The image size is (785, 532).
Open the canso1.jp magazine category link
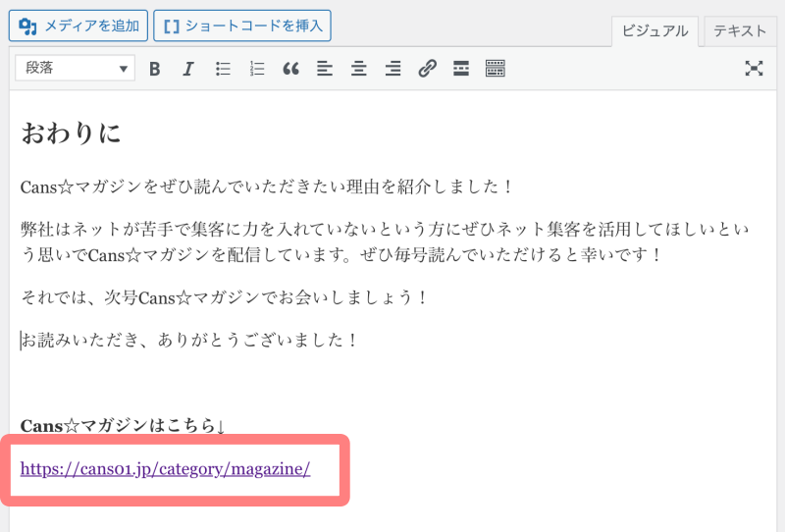click(165, 469)
